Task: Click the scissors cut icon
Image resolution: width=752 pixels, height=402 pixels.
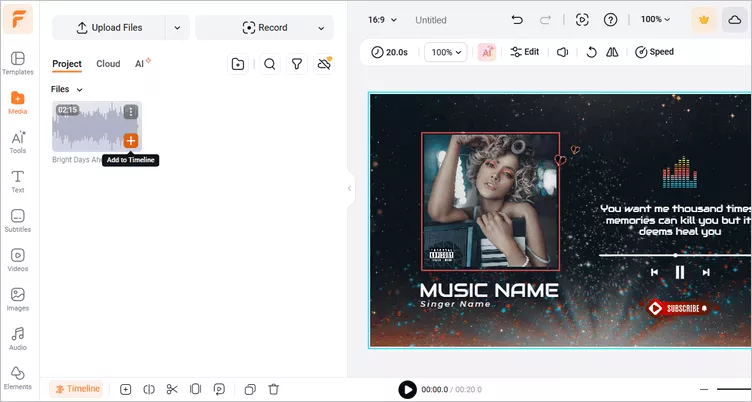Action: (x=172, y=390)
